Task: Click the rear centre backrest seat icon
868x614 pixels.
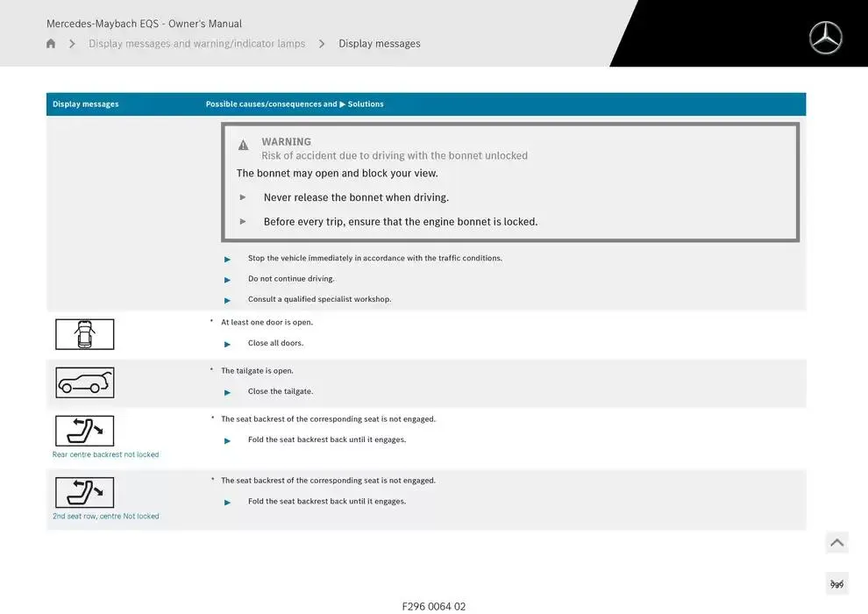Action: [x=85, y=431]
